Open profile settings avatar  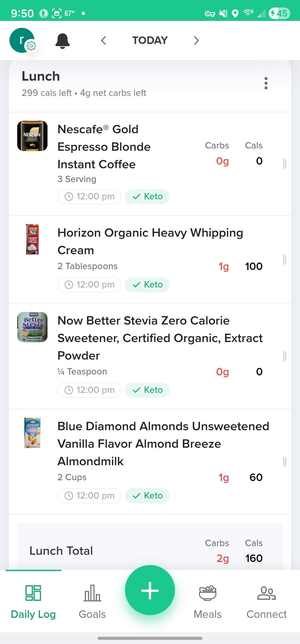[x=23, y=40]
